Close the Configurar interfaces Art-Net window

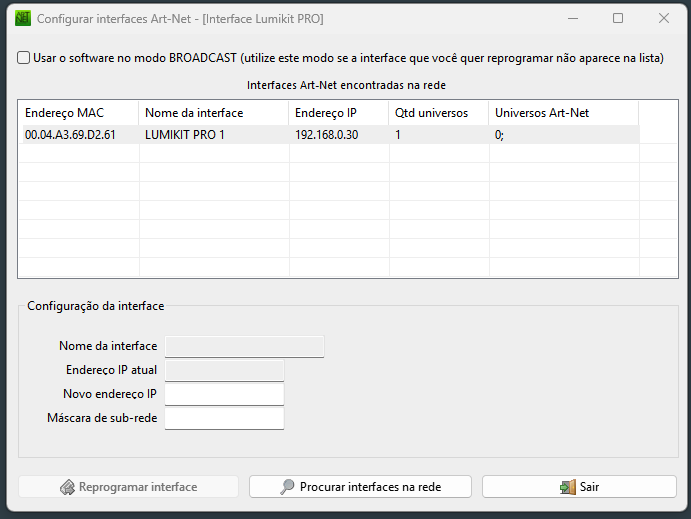pyautogui.click(x=664, y=19)
